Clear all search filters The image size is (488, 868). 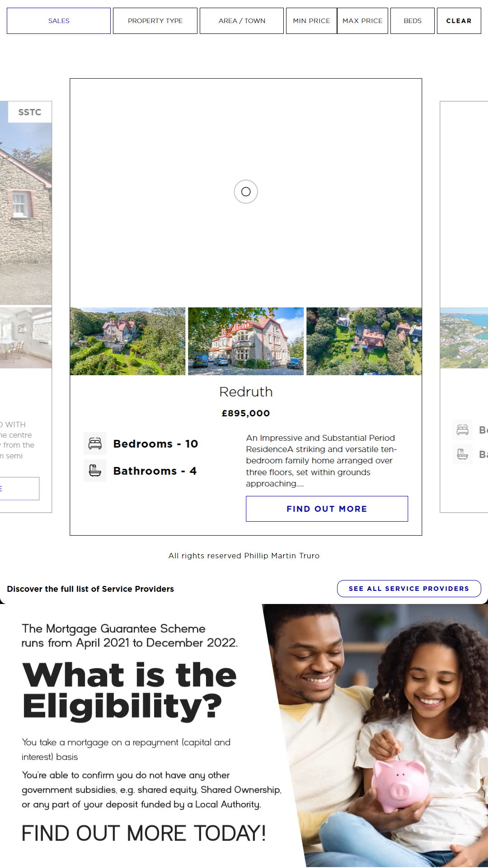459,21
